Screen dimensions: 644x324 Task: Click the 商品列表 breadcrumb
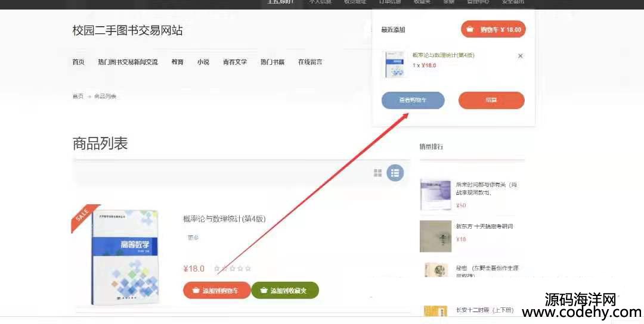pyautogui.click(x=105, y=96)
